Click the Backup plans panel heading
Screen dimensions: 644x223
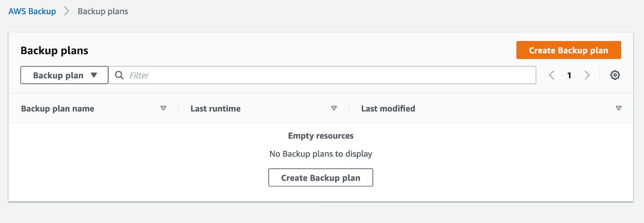[54, 50]
